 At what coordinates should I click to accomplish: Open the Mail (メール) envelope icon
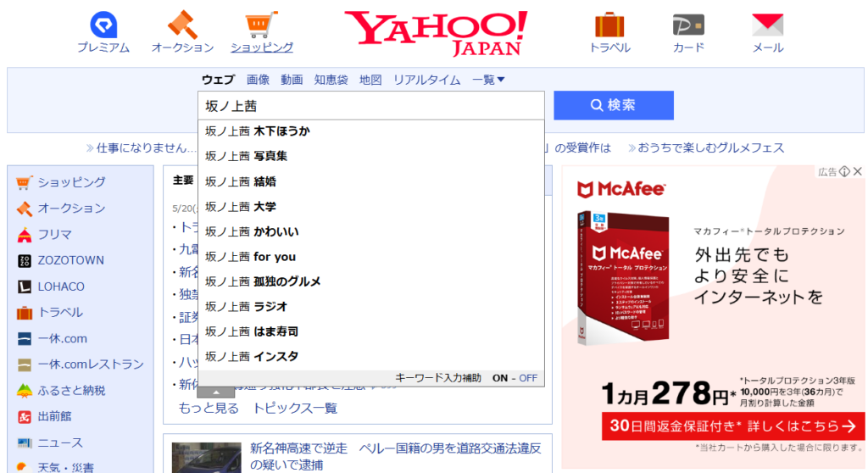[x=768, y=25]
